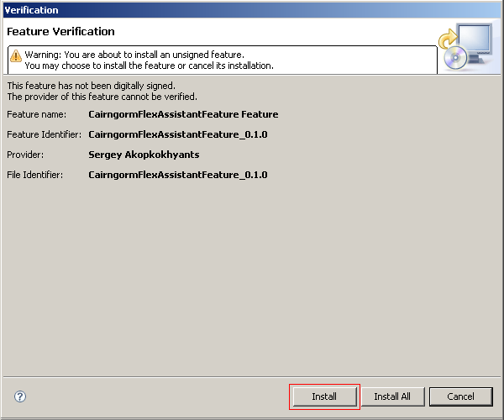Screen dimensions: 504x420
Task: Click the 'provider cannot be verified' message
Action: 102,97
